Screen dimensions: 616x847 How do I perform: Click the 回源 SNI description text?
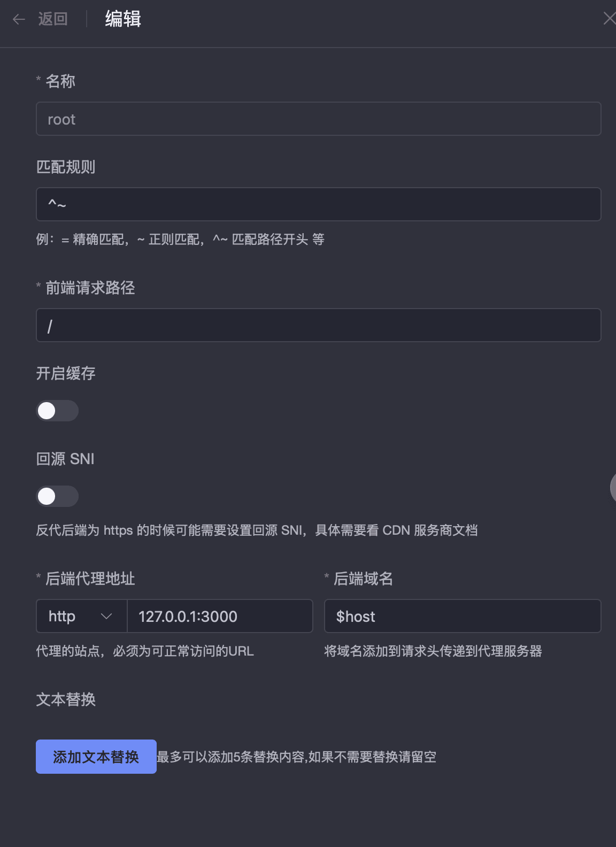coord(257,530)
